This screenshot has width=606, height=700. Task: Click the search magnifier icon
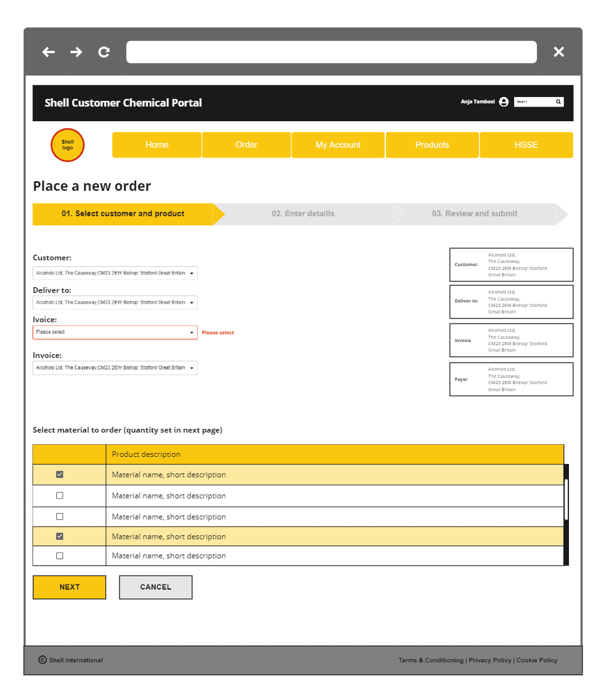(x=558, y=101)
